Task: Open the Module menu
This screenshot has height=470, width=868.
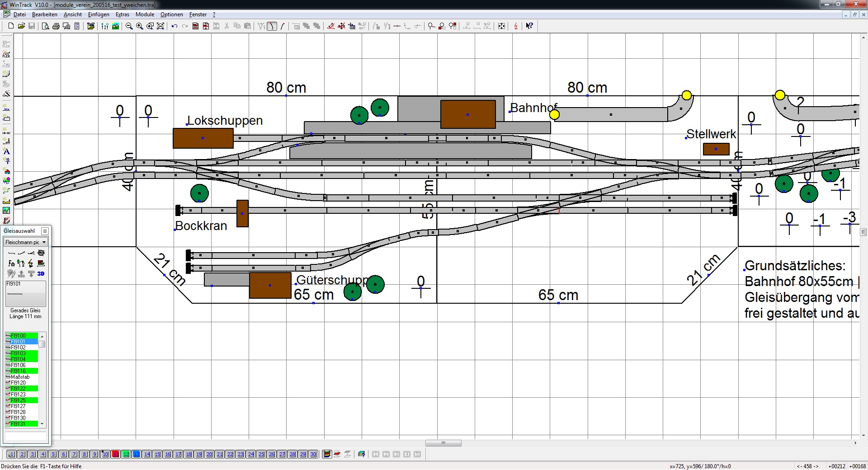Action: click(x=145, y=14)
